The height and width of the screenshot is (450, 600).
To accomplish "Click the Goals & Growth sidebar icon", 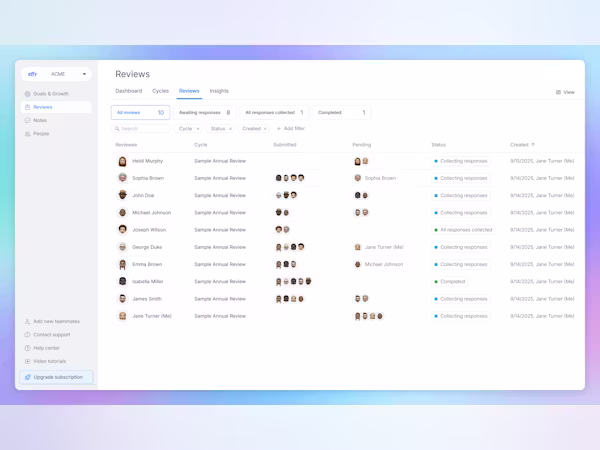I will pos(28,94).
